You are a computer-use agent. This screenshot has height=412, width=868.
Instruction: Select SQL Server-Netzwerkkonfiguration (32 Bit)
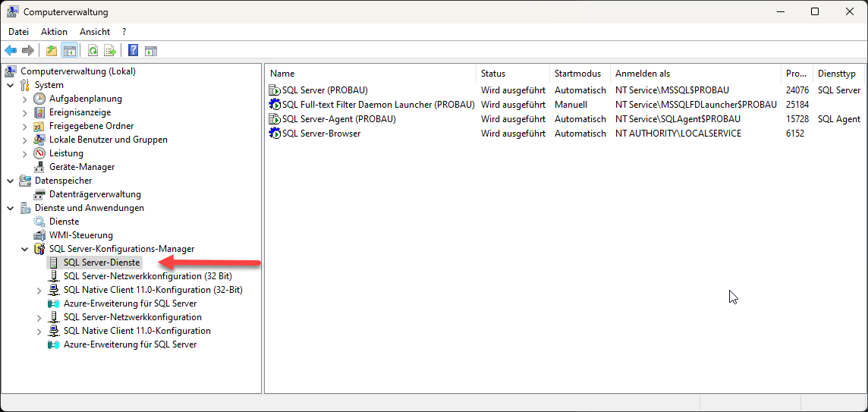pos(148,276)
